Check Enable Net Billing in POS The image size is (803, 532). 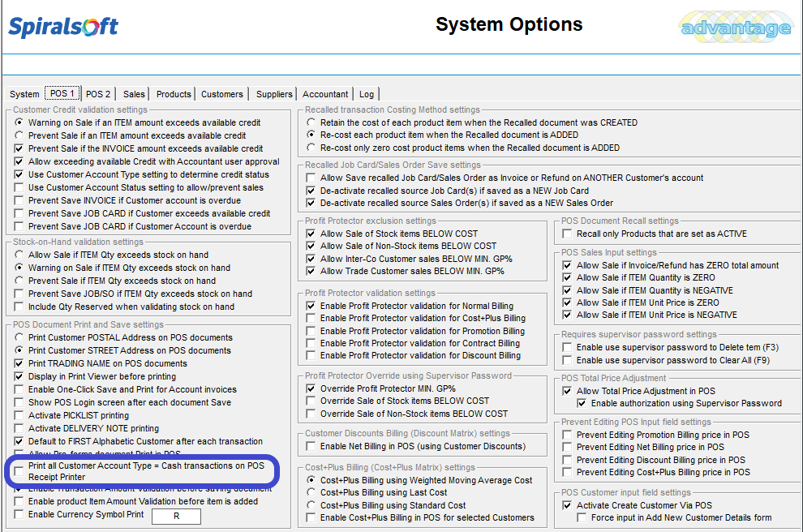coord(311,446)
